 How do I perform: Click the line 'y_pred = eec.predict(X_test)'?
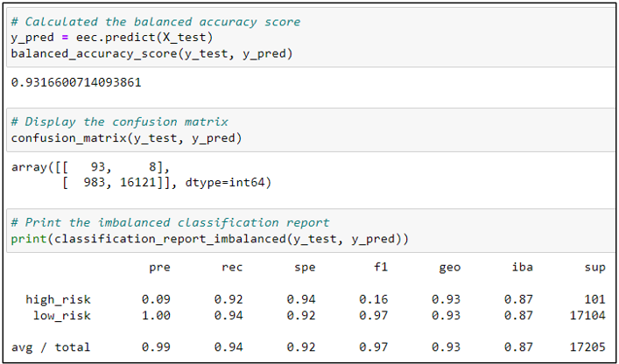click(112, 38)
